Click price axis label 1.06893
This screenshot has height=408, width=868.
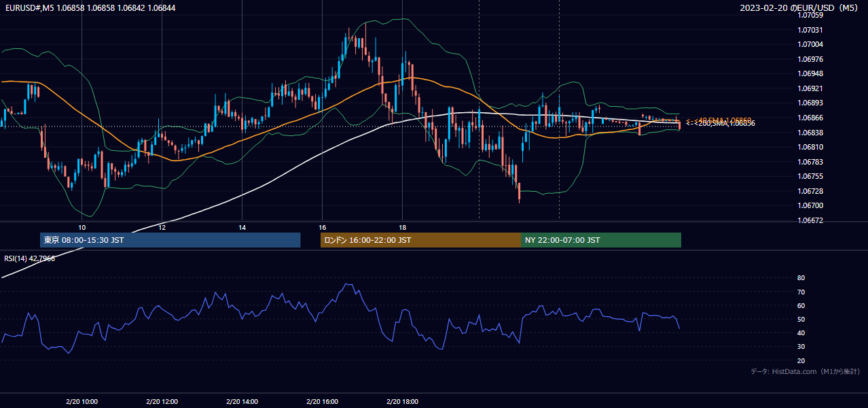(810, 103)
